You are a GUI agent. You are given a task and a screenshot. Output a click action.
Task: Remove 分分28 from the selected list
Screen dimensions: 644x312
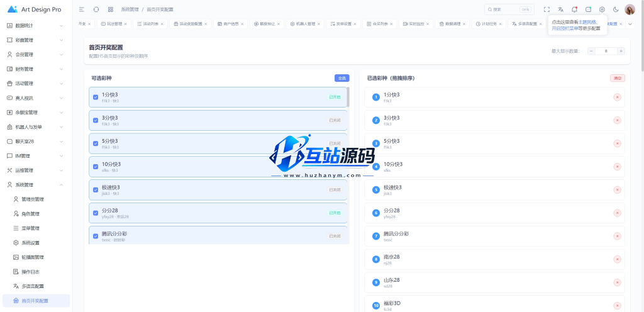618,213
